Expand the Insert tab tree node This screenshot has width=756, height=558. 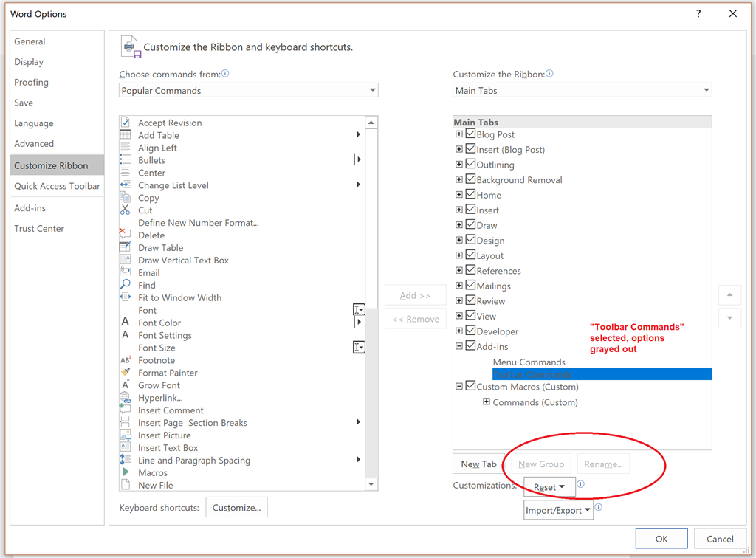point(459,210)
